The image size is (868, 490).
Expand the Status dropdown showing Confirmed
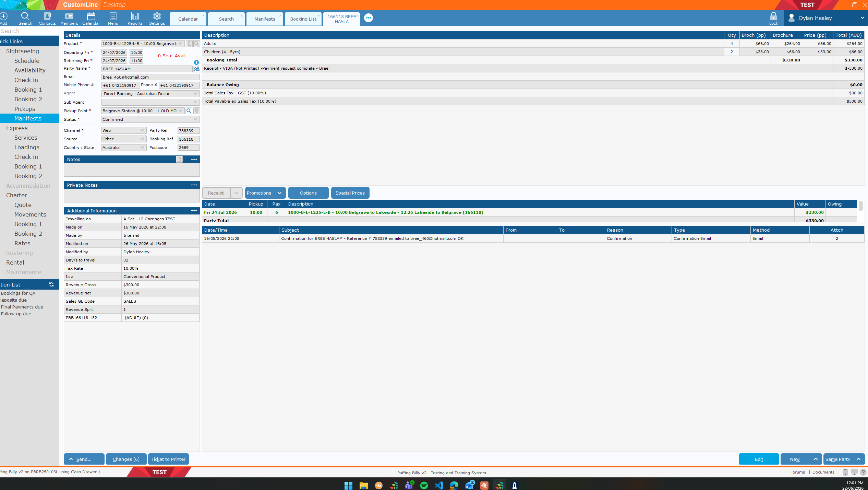[195, 119]
